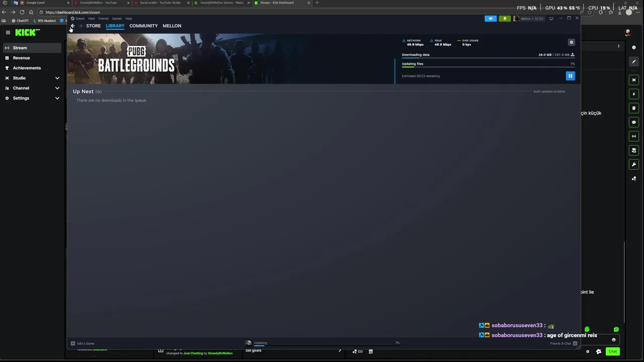
Task: Open the Steam Games menu
Action: [117, 19]
